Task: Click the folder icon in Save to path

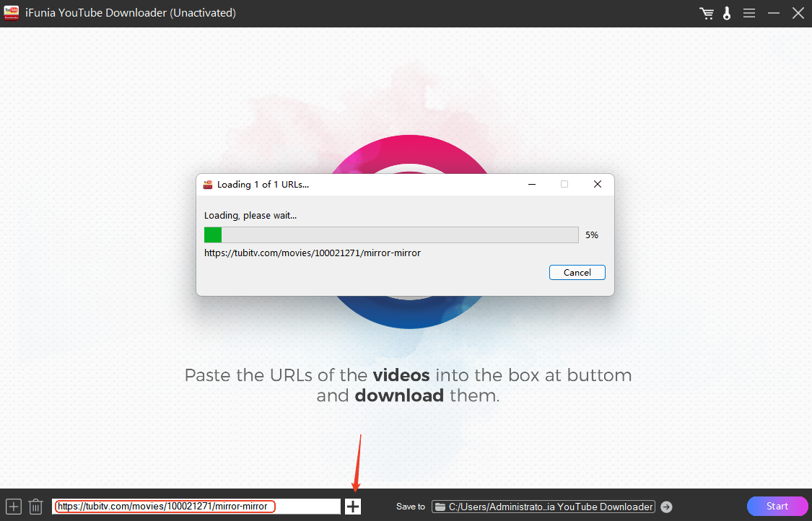Action: click(x=440, y=507)
